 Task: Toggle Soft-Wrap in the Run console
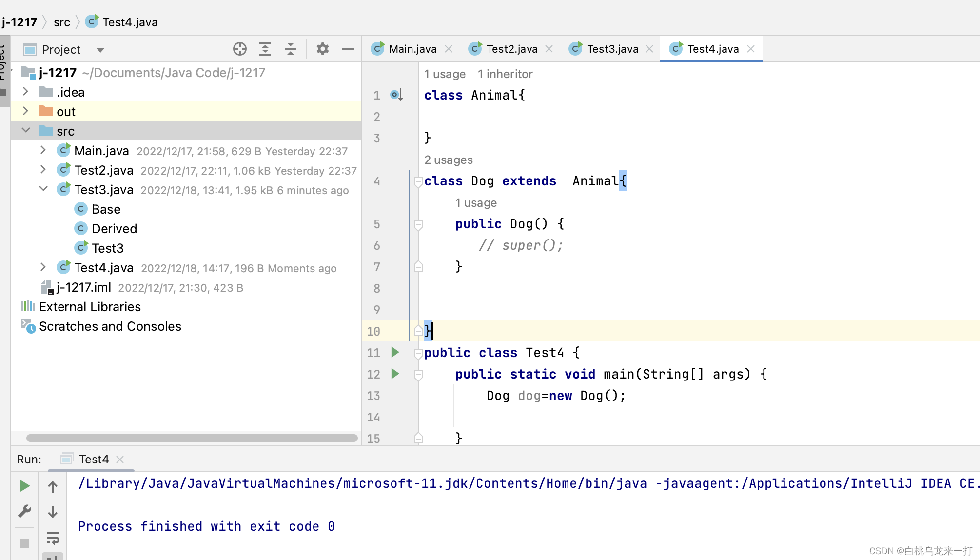click(53, 538)
